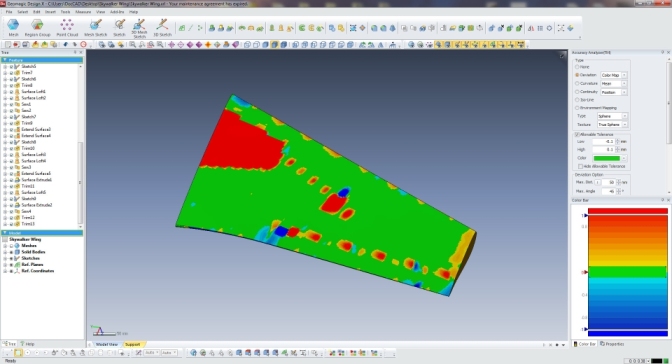Viewport: 672px width, 364px height.
Task: Select the Iso-Line radio button
Action: coord(577,100)
